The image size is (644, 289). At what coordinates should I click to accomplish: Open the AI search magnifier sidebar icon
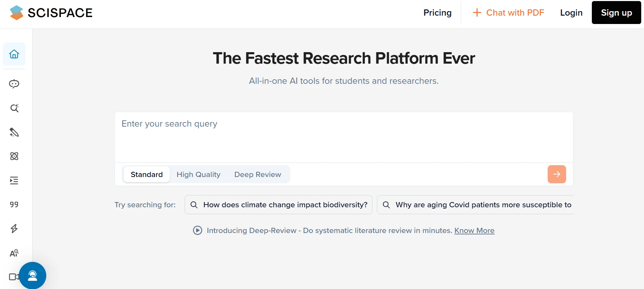(x=14, y=108)
